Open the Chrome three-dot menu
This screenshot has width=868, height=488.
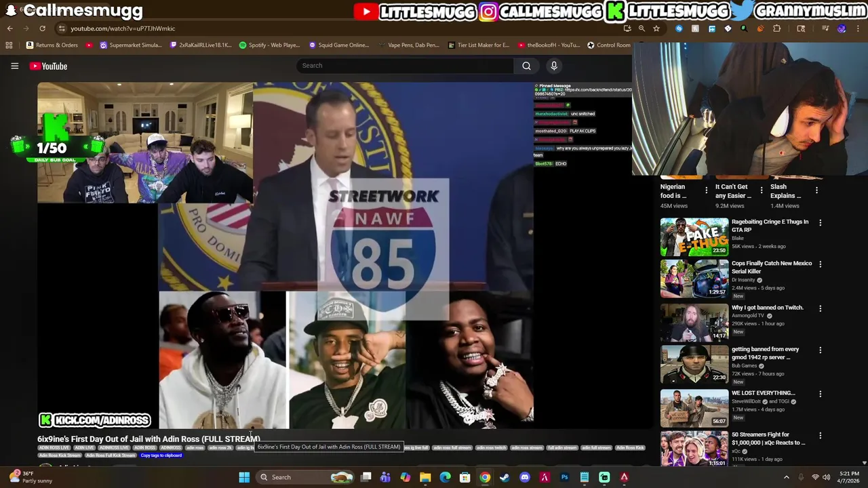tap(858, 28)
